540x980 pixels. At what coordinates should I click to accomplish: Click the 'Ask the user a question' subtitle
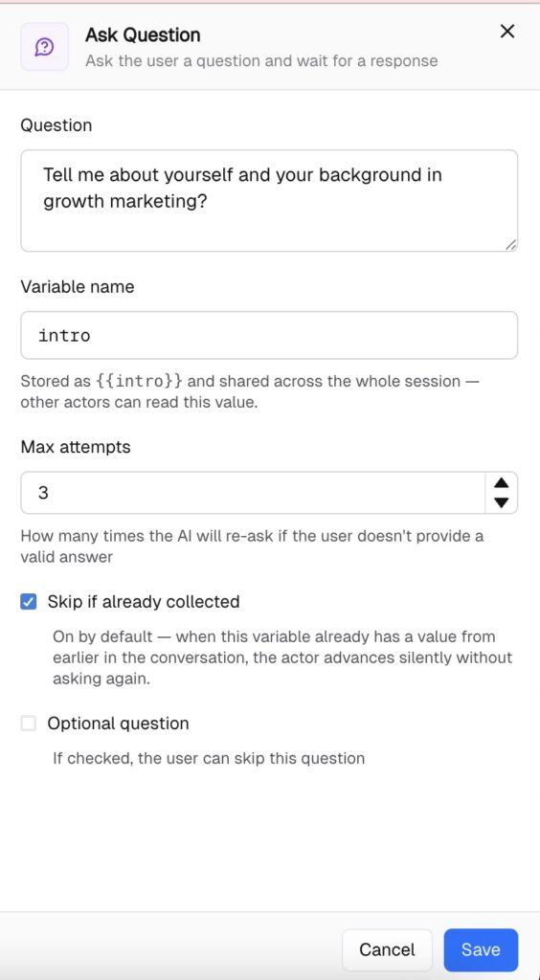tap(261, 61)
